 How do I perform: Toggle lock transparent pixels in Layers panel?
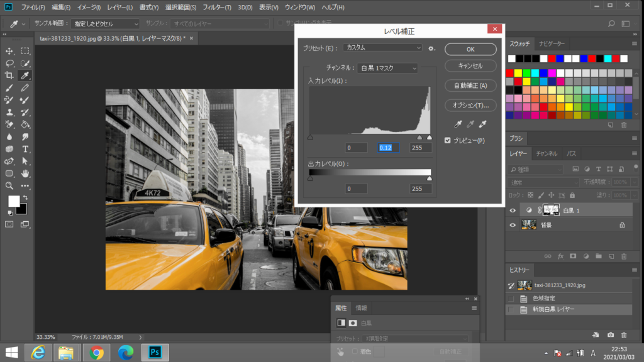pyautogui.click(x=531, y=195)
